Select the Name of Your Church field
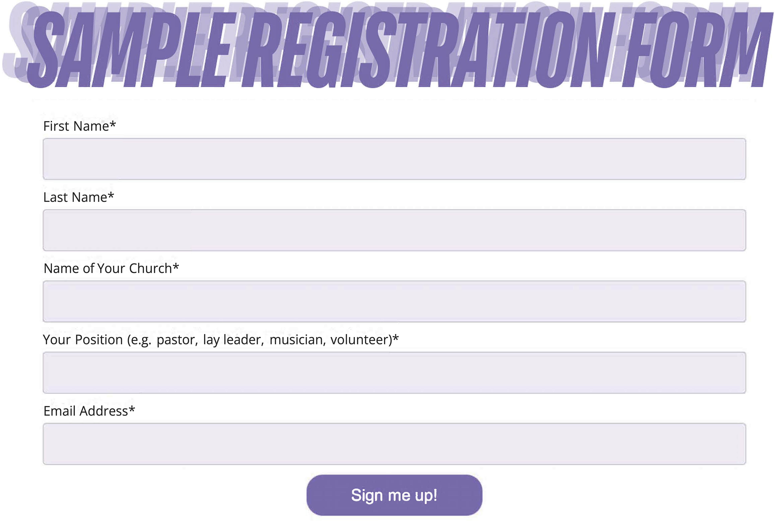The width and height of the screenshot is (776, 532). click(394, 301)
